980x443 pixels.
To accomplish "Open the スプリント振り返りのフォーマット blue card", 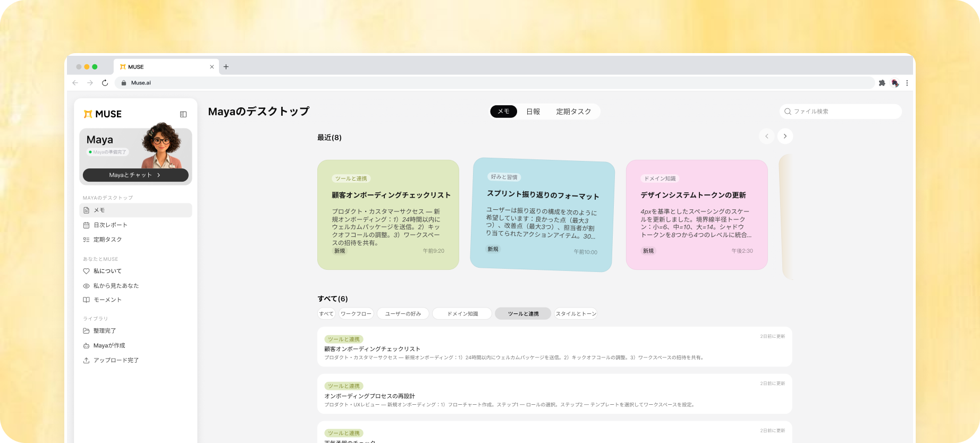I will tap(542, 215).
